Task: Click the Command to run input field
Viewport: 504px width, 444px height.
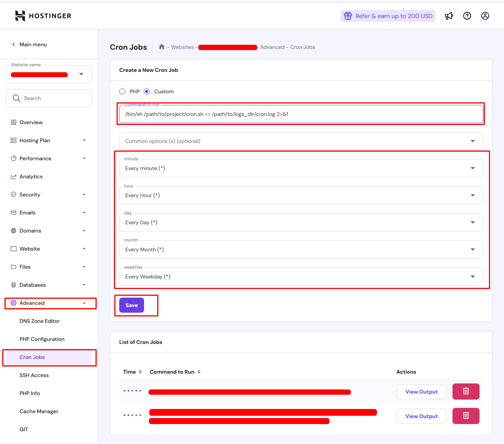Action: (301, 114)
